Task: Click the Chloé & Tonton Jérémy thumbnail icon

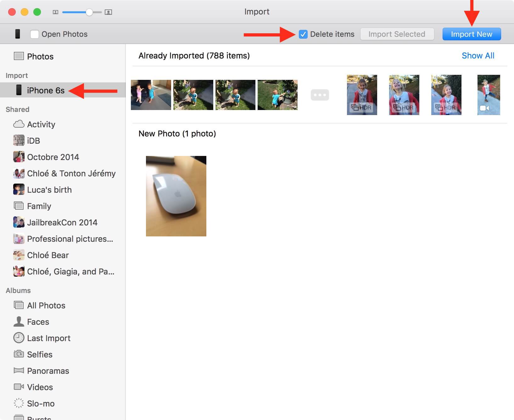Action: [x=19, y=173]
